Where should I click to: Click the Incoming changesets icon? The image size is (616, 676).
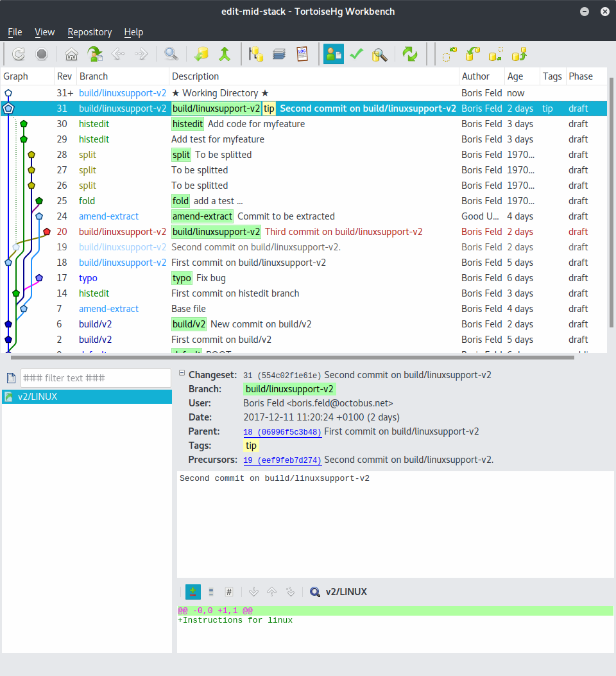pyautogui.click(x=450, y=55)
